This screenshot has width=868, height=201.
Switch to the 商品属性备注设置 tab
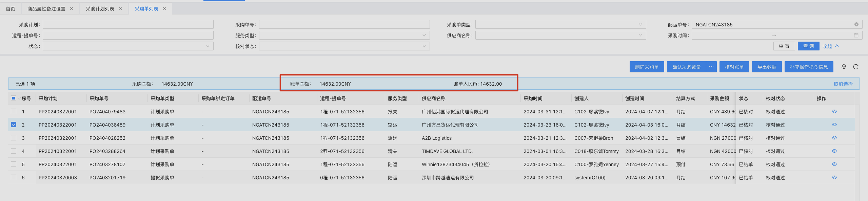coord(46,9)
